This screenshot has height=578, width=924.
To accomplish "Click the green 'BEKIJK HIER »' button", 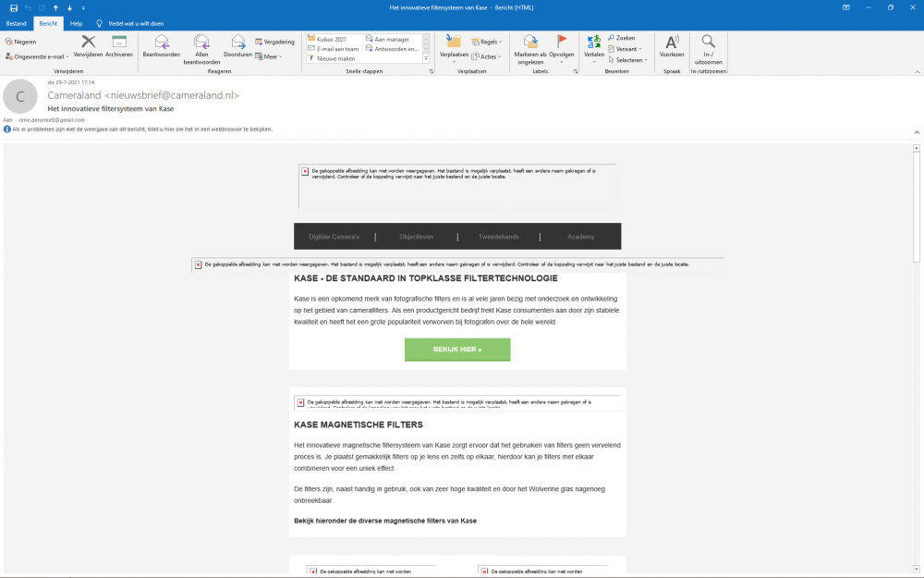I will click(457, 350).
